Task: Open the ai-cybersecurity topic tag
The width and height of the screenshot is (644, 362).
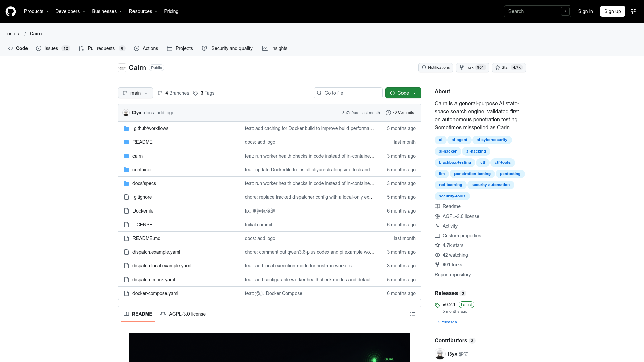Action: [x=492, y=140]
